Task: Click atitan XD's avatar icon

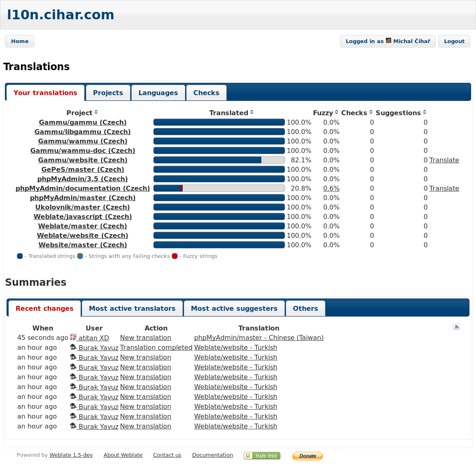Action: pyautogui.click(x=73, y=337)
